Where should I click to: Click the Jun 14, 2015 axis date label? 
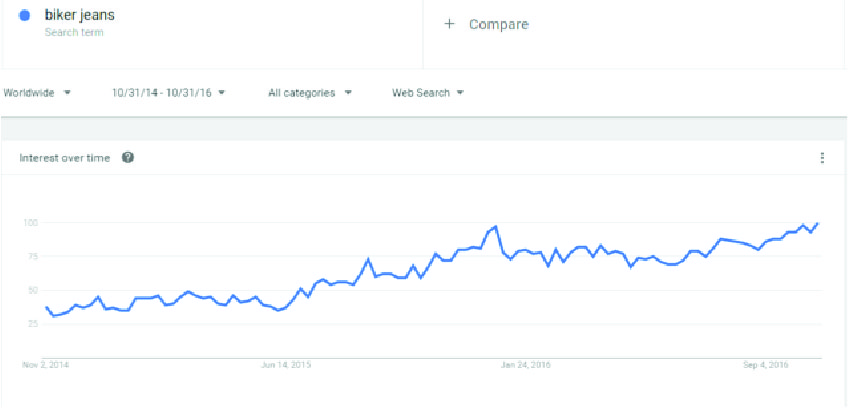(x=286, y=365)
